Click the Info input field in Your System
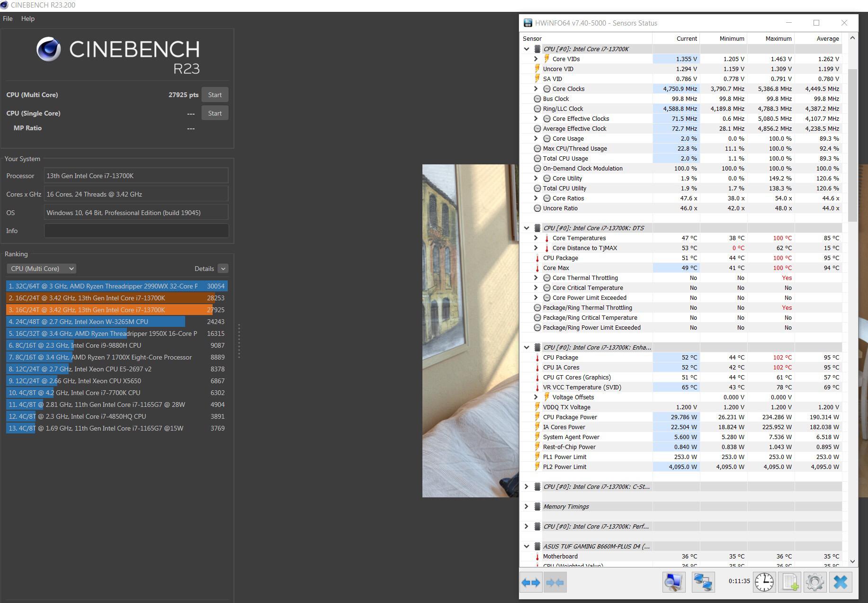This screenshot has height=603, width=868. (136, 231)
